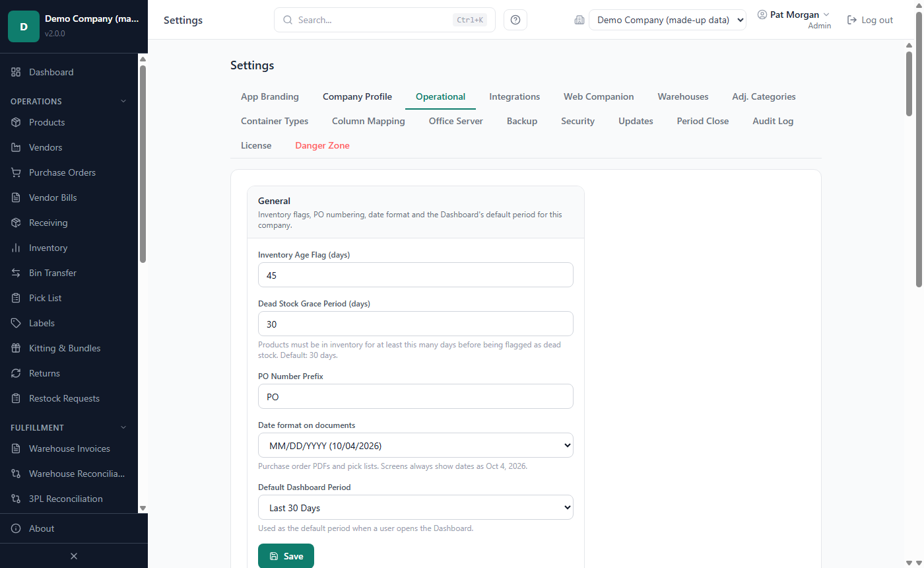The width and height of the screenshot is (924, 568).
Task: Click the Returns refresh icon
Action: coord(16,373)
